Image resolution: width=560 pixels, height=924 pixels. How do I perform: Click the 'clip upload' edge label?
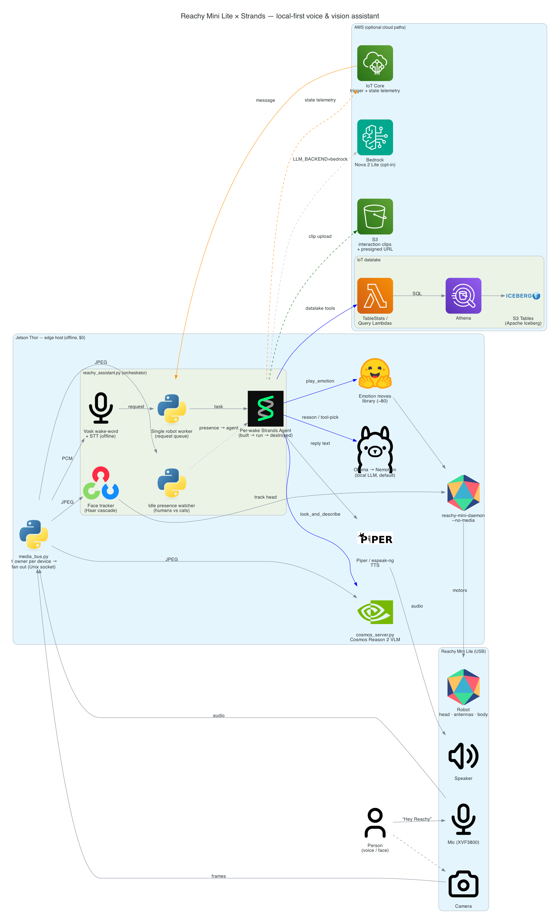point(320,236)
